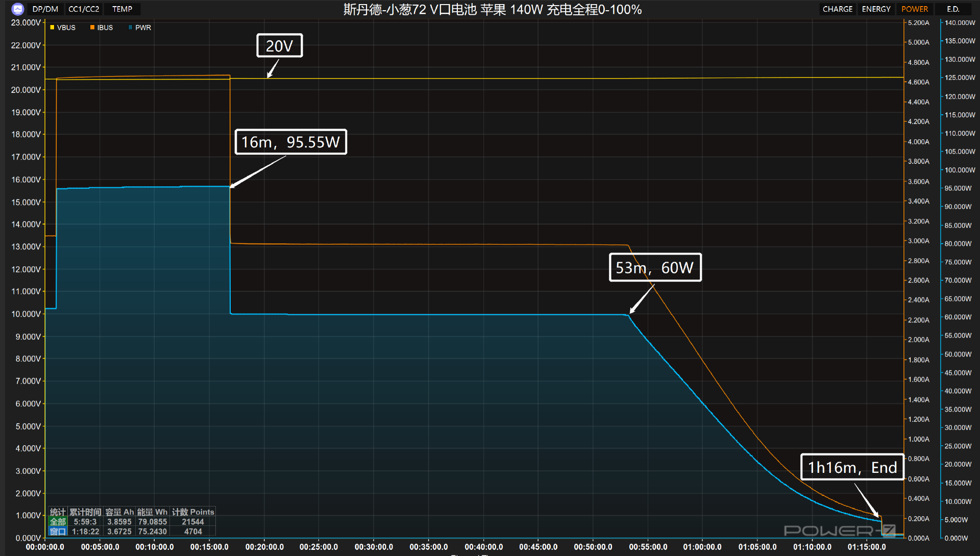Screen dimensions: 980x556
Task: Open the CC1/CC2 tab
Action: [84, 9]
